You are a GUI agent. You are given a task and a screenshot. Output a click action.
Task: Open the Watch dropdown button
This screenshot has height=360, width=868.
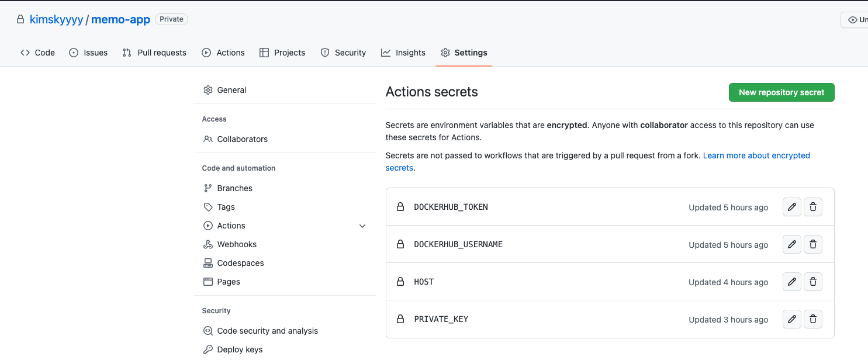click(856, 20)
